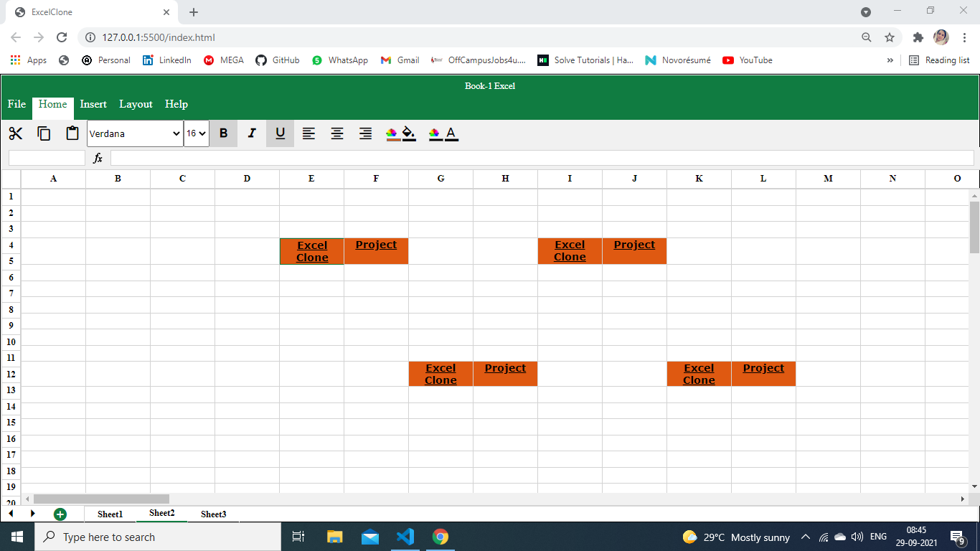Open the Insert menu
This screenshot has width=980, height=551.
[93, 104]
